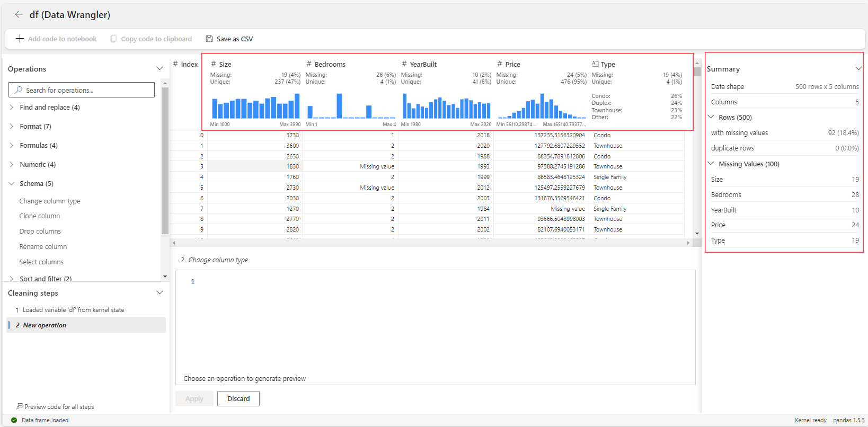Click the plus icon for Add code to notebook
The height and width of the screenshot is (427, 868).
pyautogui.click(x=20, y=39)
